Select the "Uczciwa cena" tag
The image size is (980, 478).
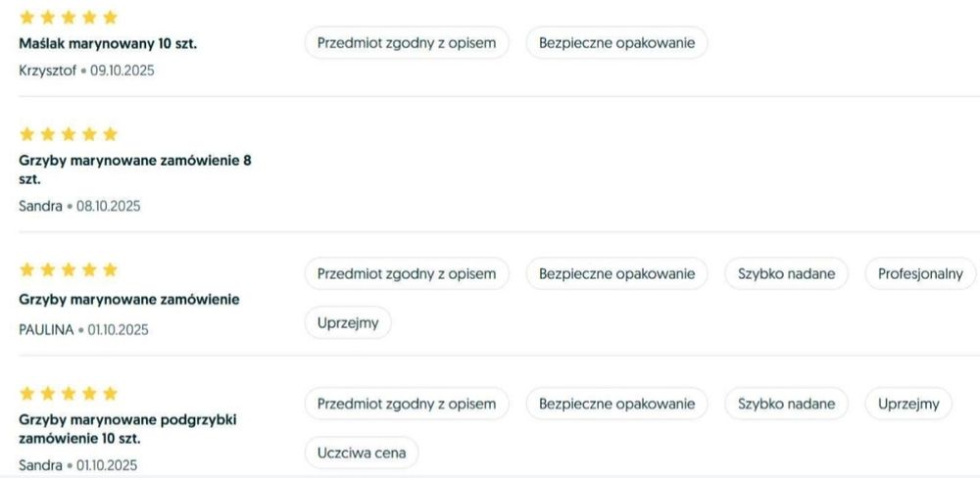pos(362,453)
